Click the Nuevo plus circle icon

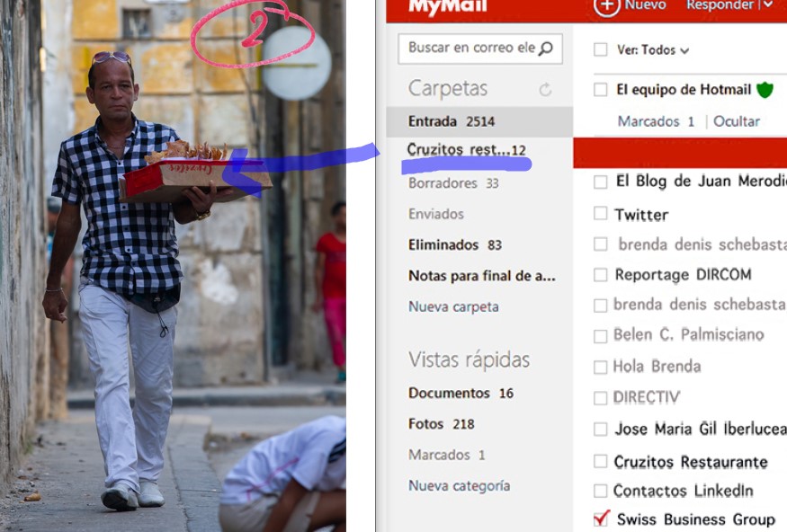[x=607, y=5]
